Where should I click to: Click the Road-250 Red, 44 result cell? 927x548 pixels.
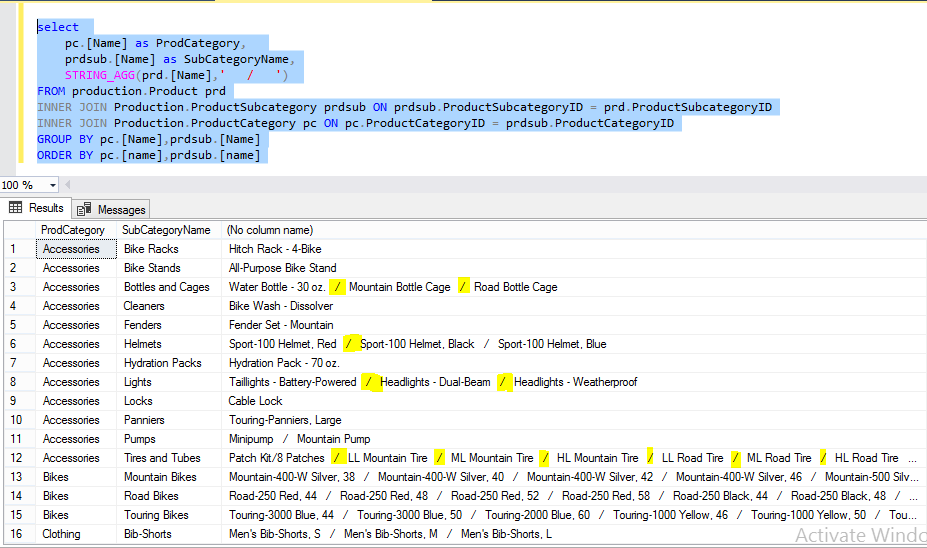pyautogui.click(x=573, y=495)
